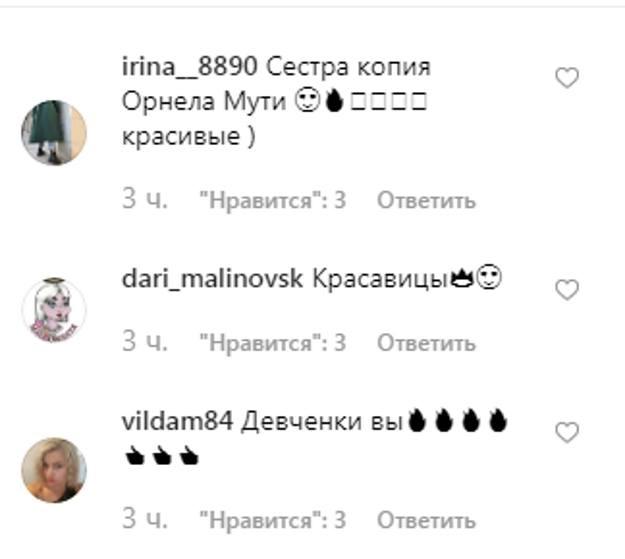Visit the vildam84 username link
The image size is (625, 559).
pyautogui.click(x=177, y=421)
